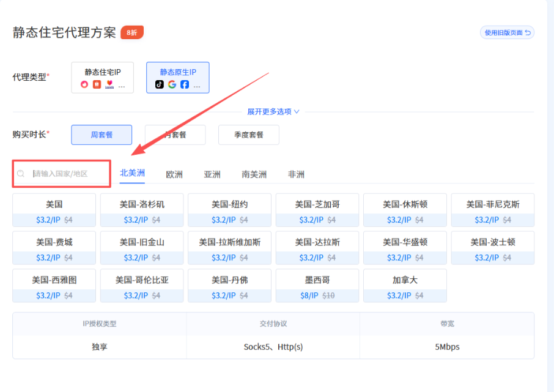Click the red circle icon under 静态住宅IP

click(x=84, y=84)
